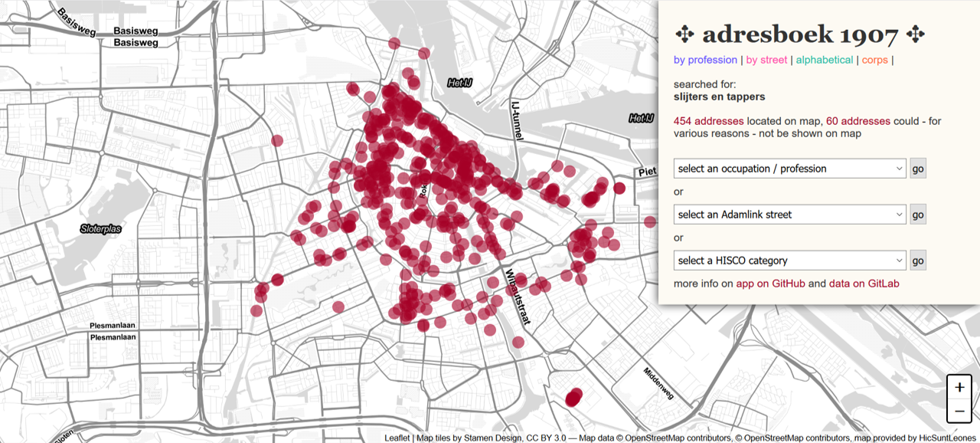Open the 'by profession' view
The height and width of the screenshot is (443, 980).
[x=705, y=60]
